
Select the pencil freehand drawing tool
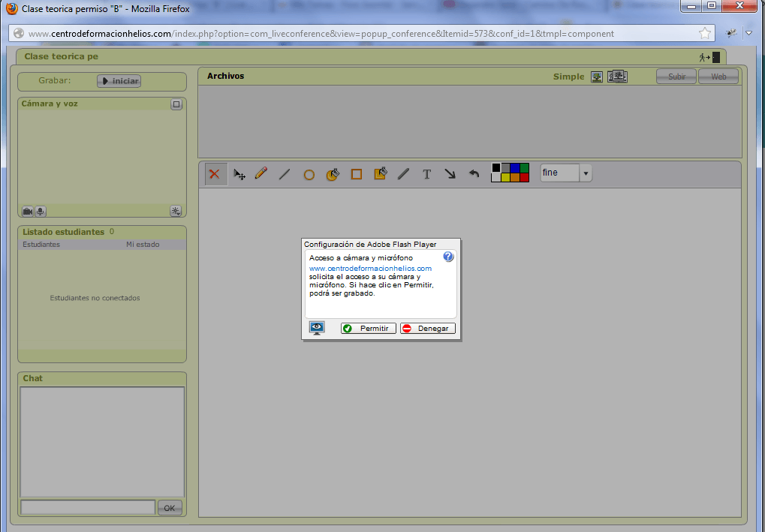click(x=261, y=173)
